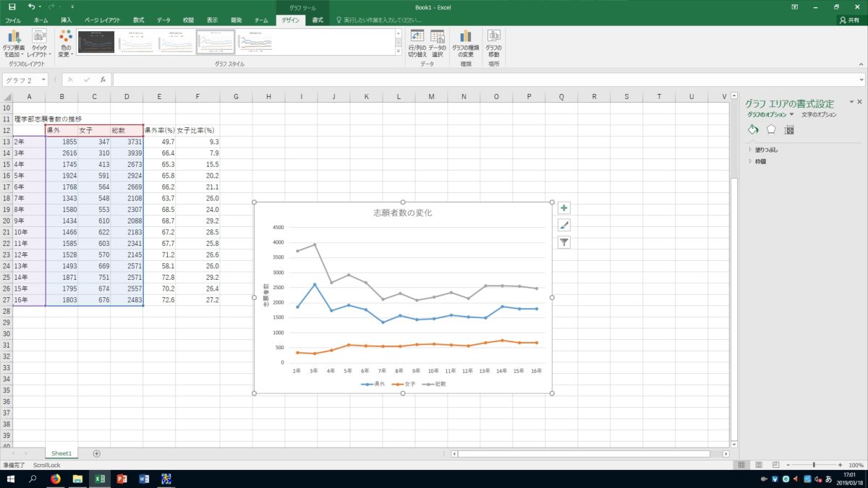This screenshot has height=488, width=868.
Task: Open the 挿入 ribbon tab
Action: click(x=66, y=20)
